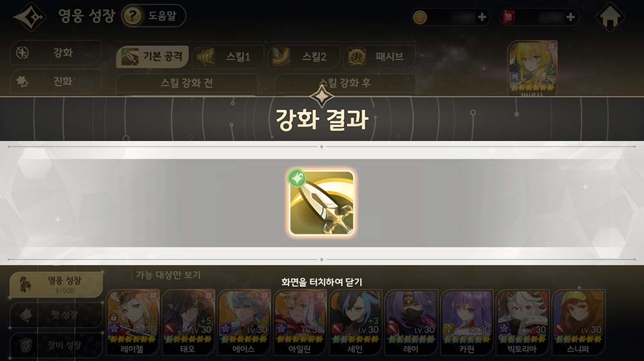
Task: Select hero 레이첼 portrait
Action: coord(132,322)
